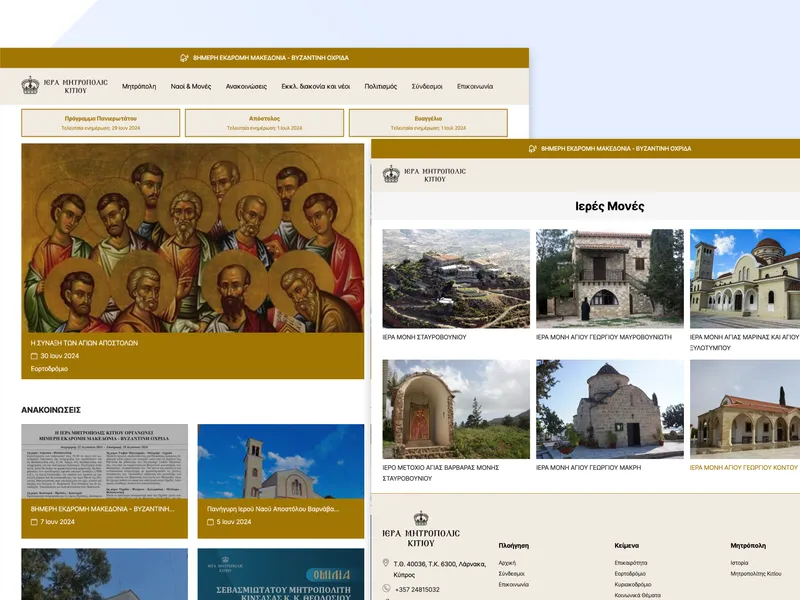This screenshot has width=800, height=600.
Task: Click the Εορτοδρόμιο link under Κείμενα
Action: point(630,573)
